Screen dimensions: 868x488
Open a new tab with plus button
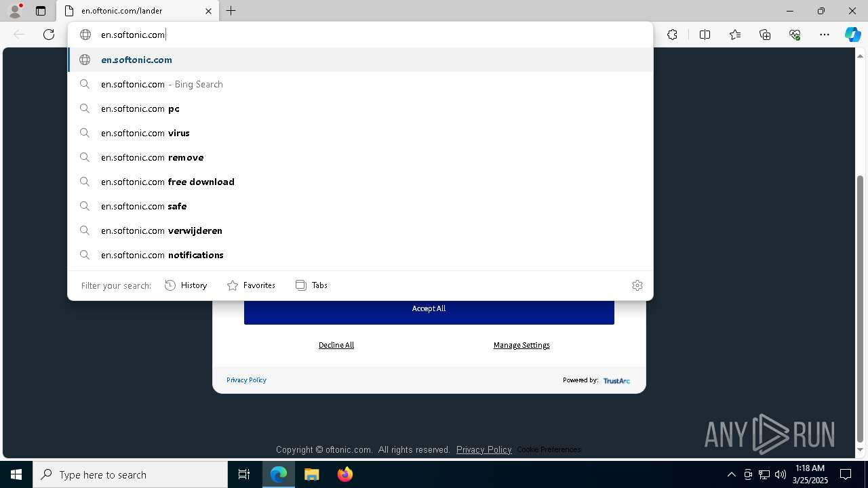coord(231,11)
